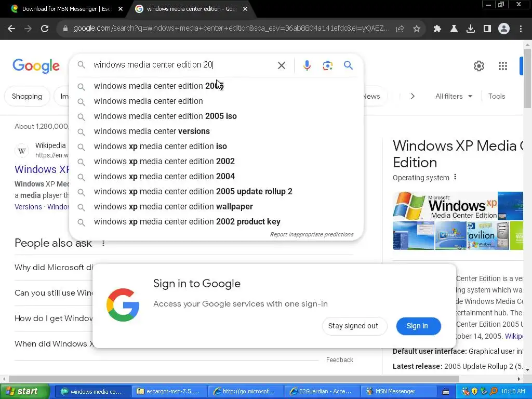Choose suggestion windows xp media center edition 2004
Screen dimensions: 532x399
pyautogui.click(x=216, y=177)
